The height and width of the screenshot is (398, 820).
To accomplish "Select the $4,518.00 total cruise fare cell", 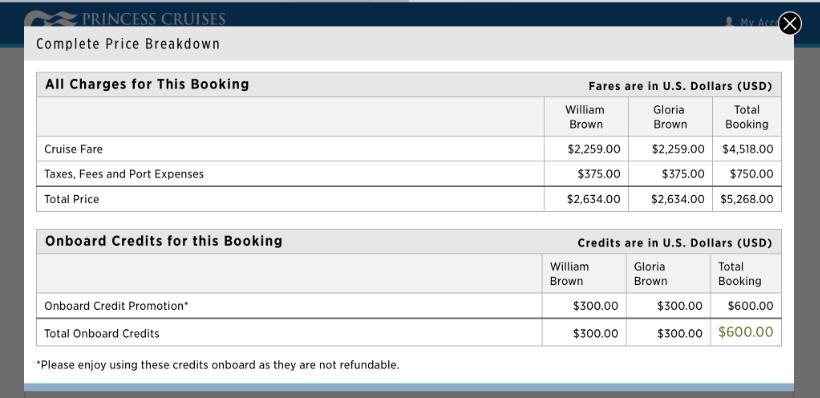I will 747,149.
